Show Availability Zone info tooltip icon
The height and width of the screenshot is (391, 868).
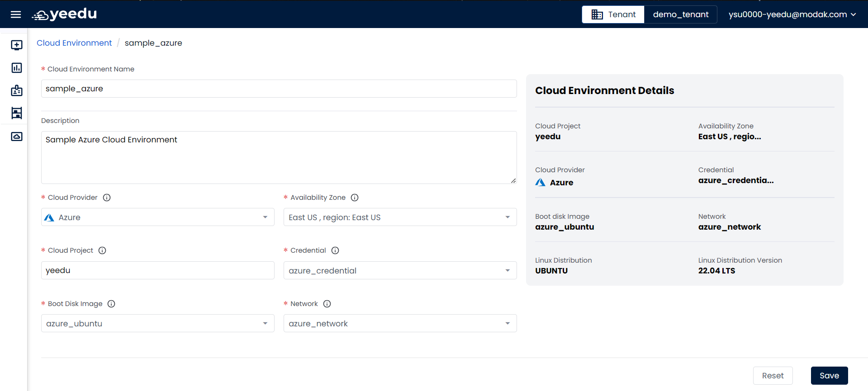[355, 198]
